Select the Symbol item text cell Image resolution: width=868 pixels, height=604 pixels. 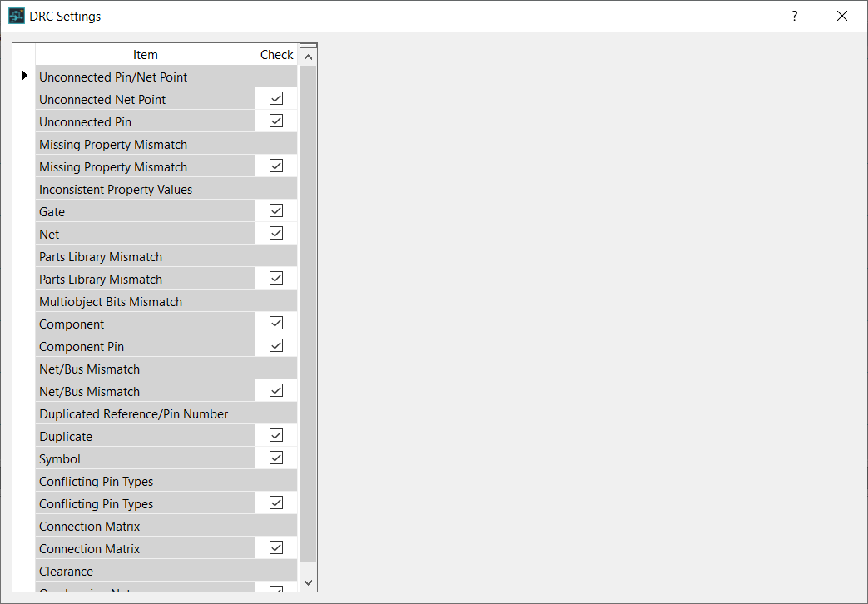pyautogui.click(x=145, y=459)
